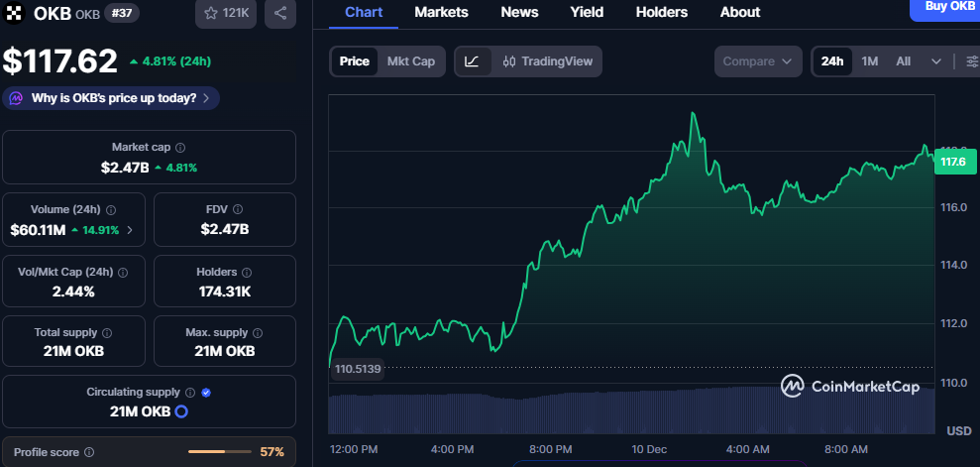Switch chart to Price view

[355, 61]
